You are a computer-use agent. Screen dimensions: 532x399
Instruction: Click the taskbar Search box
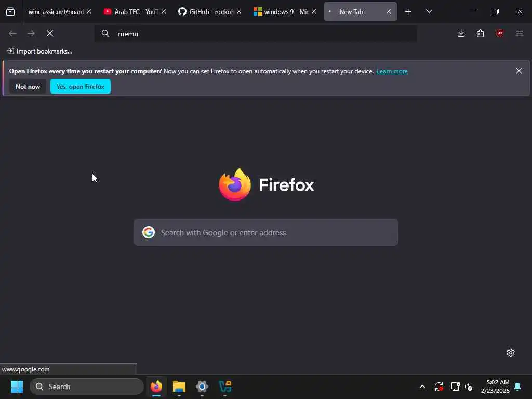tap(87, 387)
